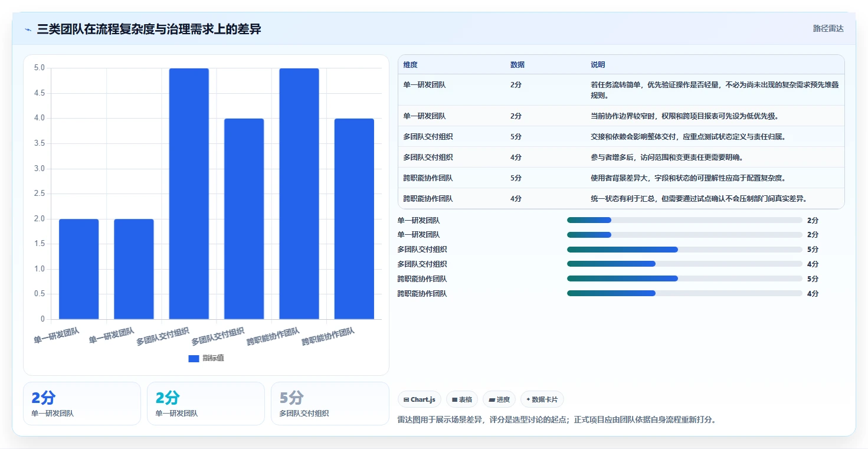Viewport: 868px width, 449px height.
Task: Click the 多团队交付组织 progress bar showing 4分
Action: (x=684, y=264)
